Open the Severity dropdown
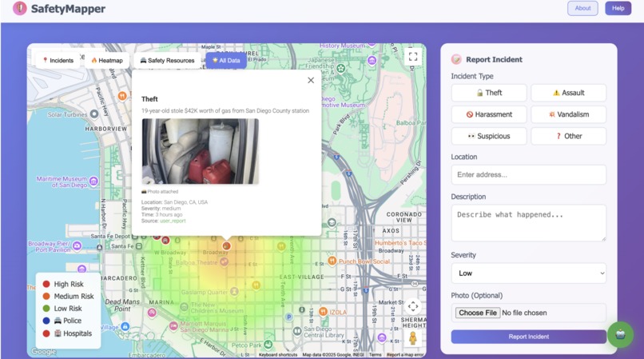644x359 pixels. [x=529, y=273]
